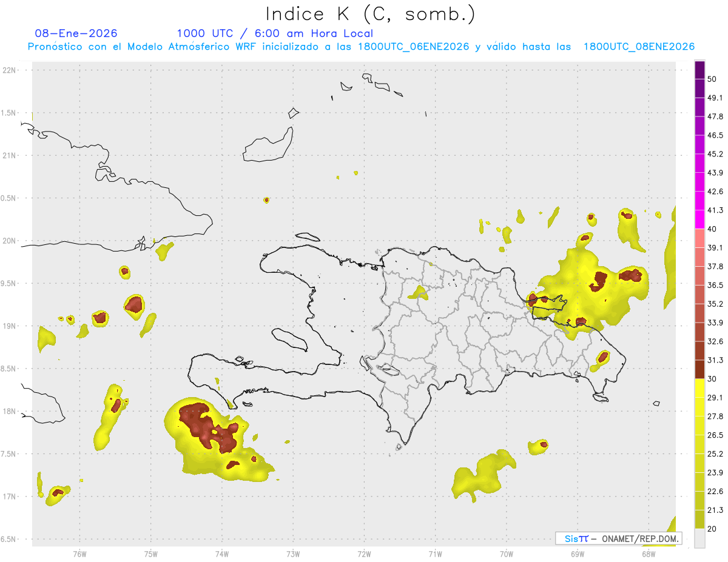728x562 pixels.
Task: Click the "75W" longitude label
Action: pos(150,554)
